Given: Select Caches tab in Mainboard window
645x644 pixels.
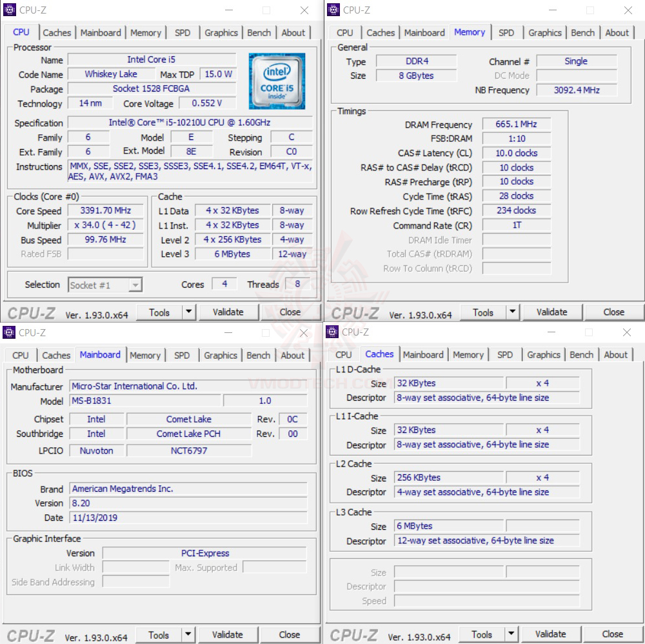Looking at the screenshot, I should coord(56,355).
